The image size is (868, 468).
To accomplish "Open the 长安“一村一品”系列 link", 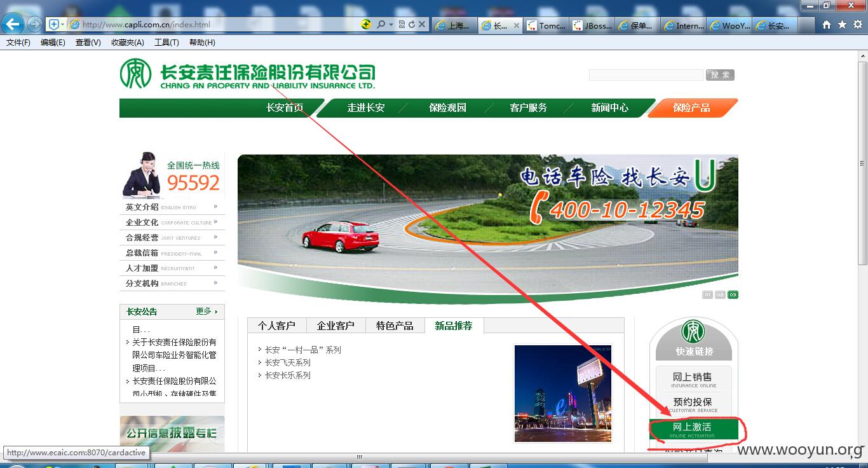I will click(x=303, y=350).
